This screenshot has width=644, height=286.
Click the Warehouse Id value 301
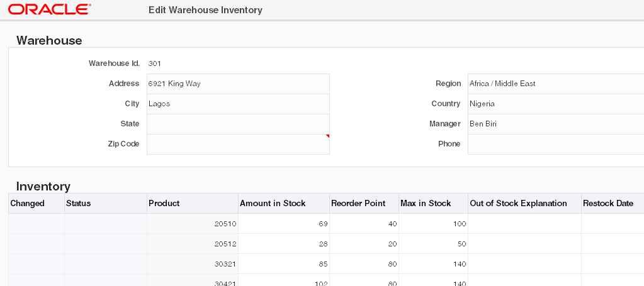pyautogui.click(x=155, y=63)
